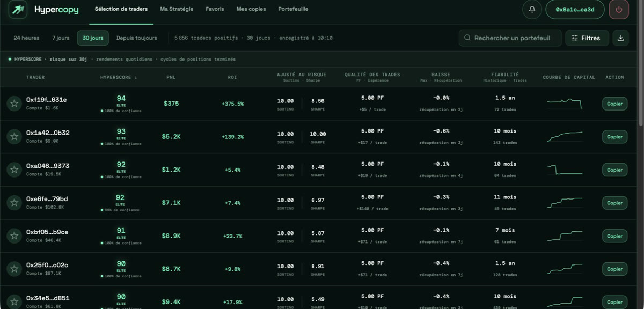Copy trader 0x1a42…0b32

(x=614, y=137)
